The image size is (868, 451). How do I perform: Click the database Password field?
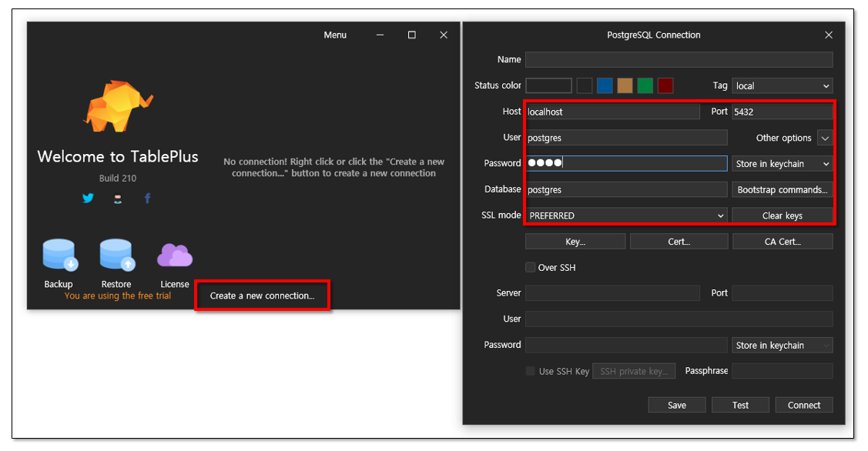pyautogui.click(x=626, y=163)
